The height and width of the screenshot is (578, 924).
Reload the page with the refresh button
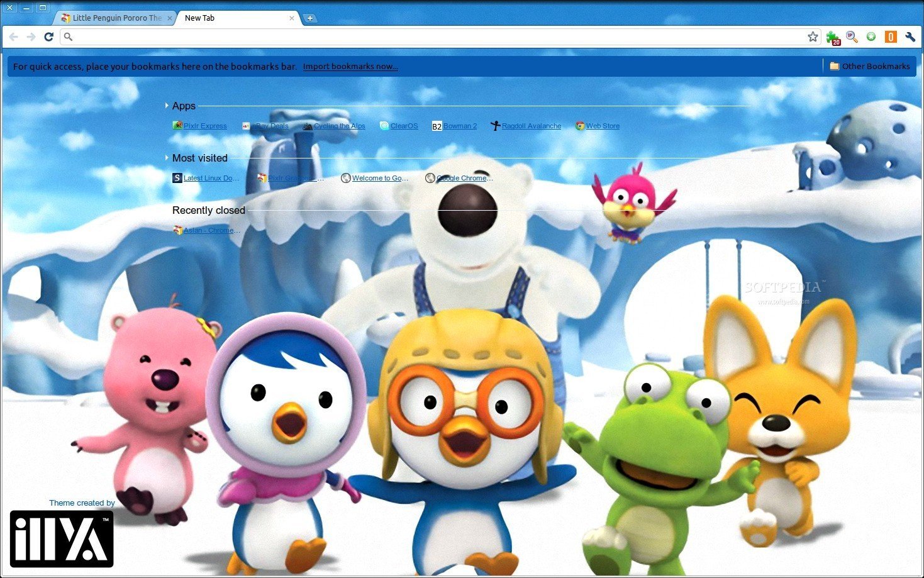[x=48, y=37]
